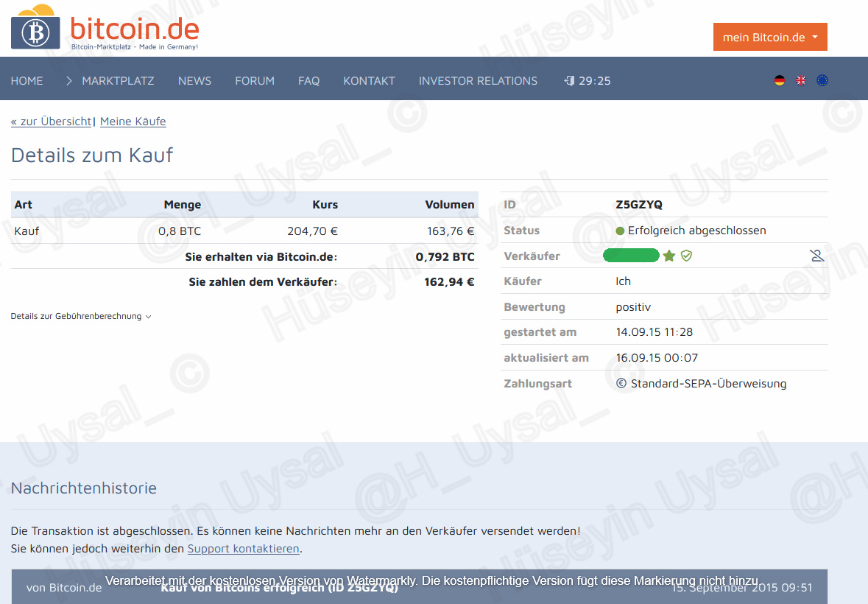Click the green status dot
The image size is (868, 604).
(620, 231)
